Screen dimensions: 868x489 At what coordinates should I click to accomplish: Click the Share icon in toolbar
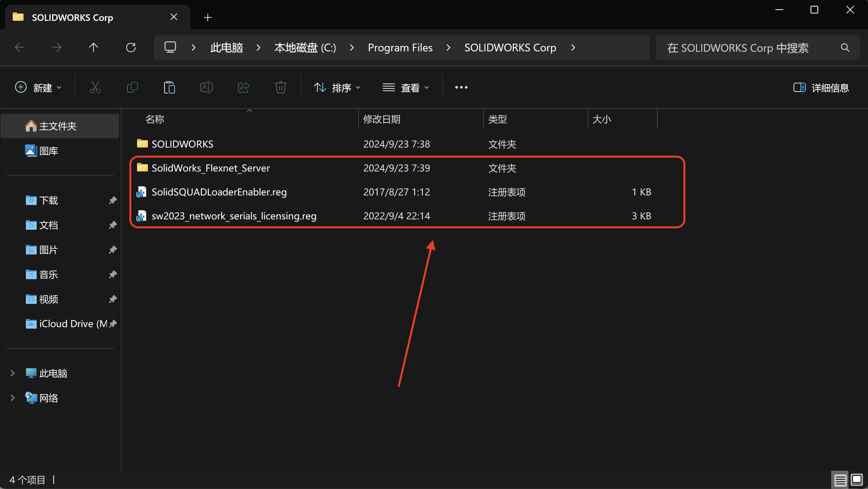(x=243, y=88)
